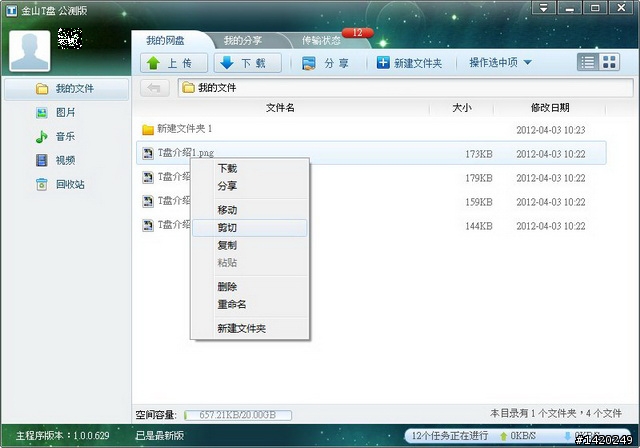
Task: Click the green upload arrow icon
Action: click(153, 63)
